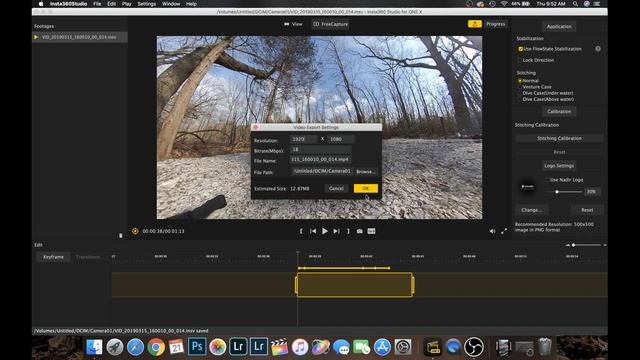Open Photoshop from the Dock

tap(197, 347)
